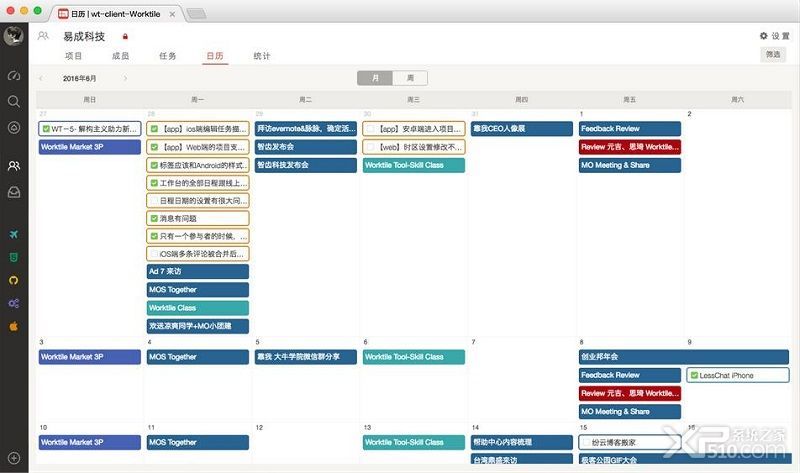Open the 欢送凉宵同学+MO小团建 event
800x473 pixels.
[x=198, y=326]
